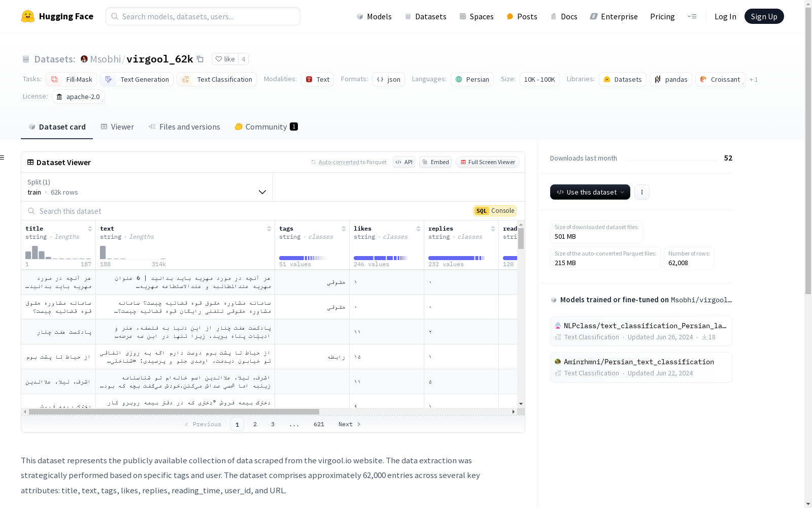Image resolution: width=812 pixels, height=508 pixels.
Task: Open the navigation overflow menu icon
Action: tap(692, 16)
